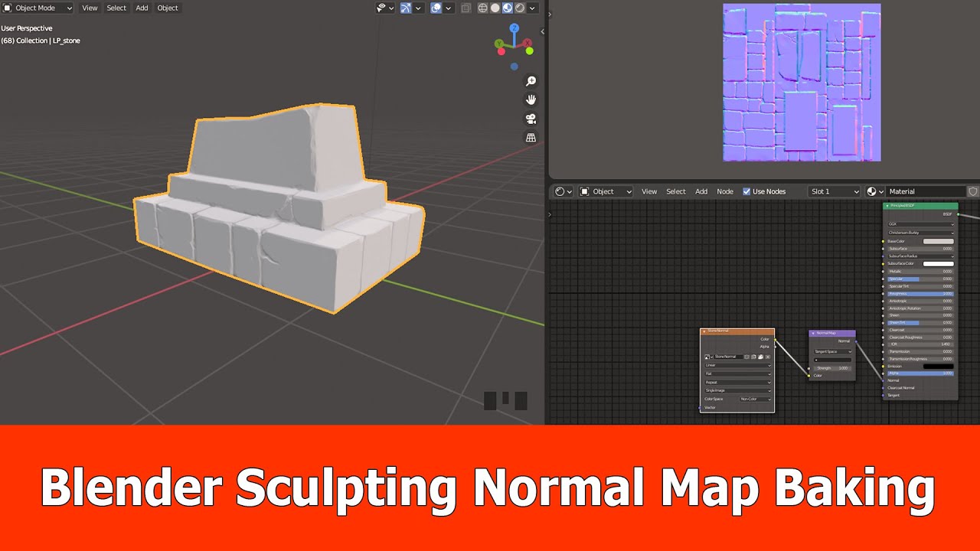Open the Slot 1 dropdown

(x=835, y=191)
